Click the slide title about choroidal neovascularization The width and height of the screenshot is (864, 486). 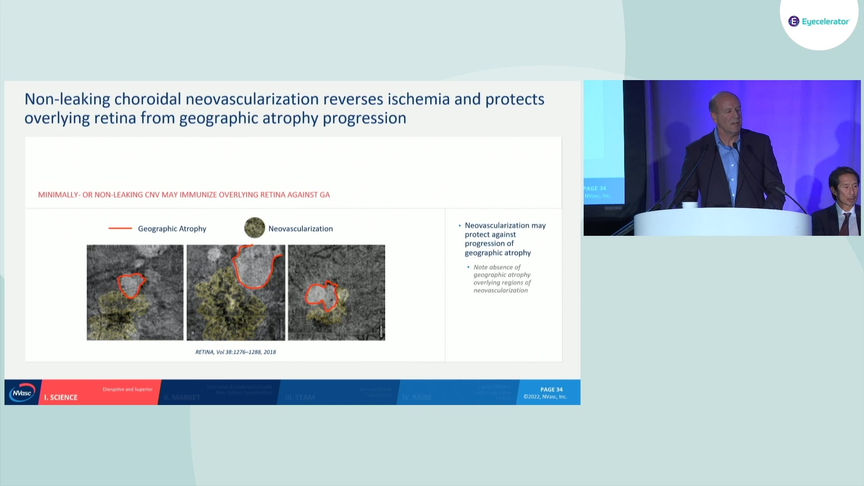tap(284, 108)
